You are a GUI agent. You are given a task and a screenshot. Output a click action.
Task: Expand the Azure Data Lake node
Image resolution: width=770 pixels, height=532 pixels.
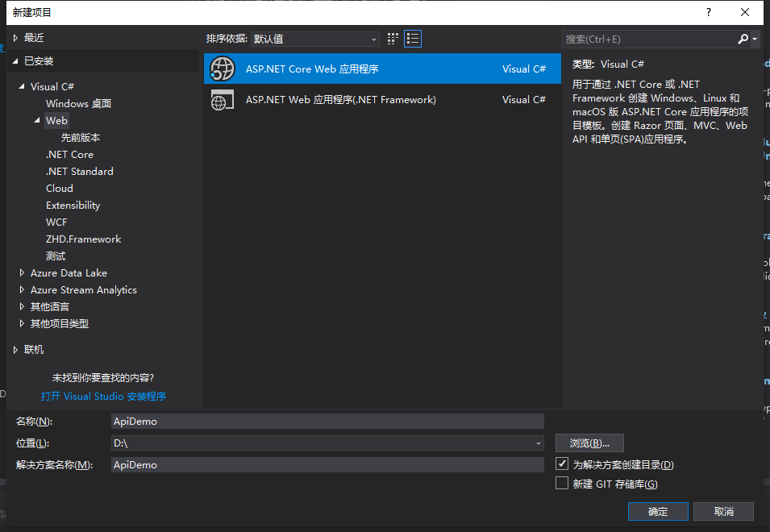pyautogui.click(x=22, y=272)
